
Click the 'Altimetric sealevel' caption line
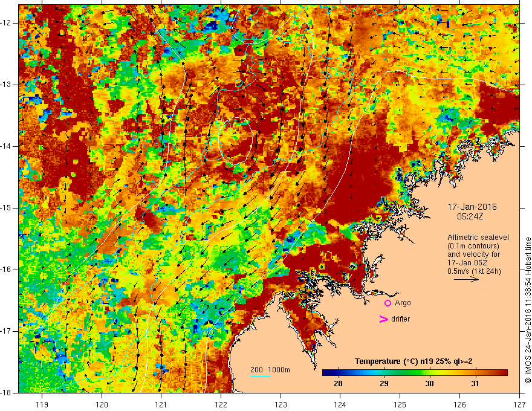[x=478, y=238]
